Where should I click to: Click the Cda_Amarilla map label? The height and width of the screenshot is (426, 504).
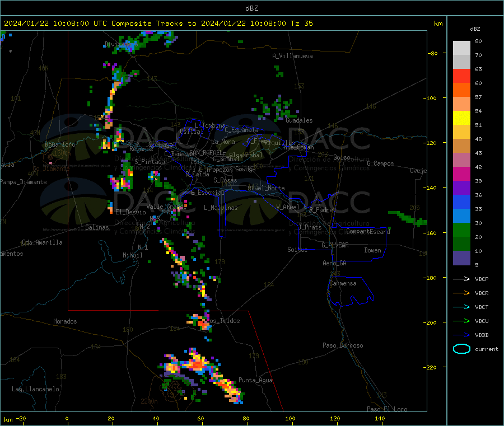[42, 242]
